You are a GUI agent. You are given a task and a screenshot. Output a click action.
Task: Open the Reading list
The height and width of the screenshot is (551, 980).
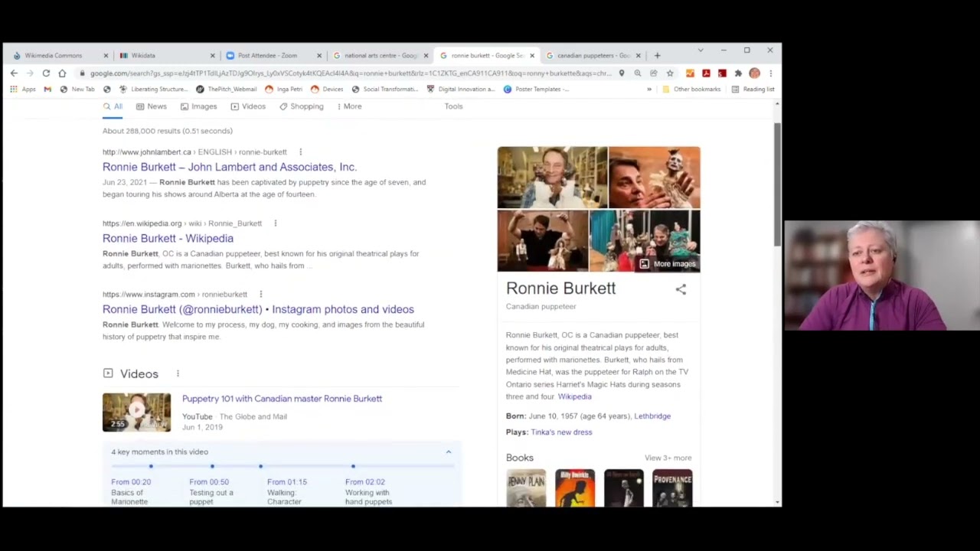click(x=753, y=90)
